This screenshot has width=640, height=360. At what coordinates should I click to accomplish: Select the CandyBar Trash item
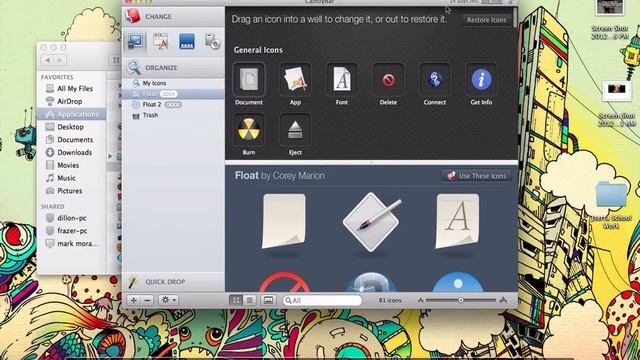(173, 116)
